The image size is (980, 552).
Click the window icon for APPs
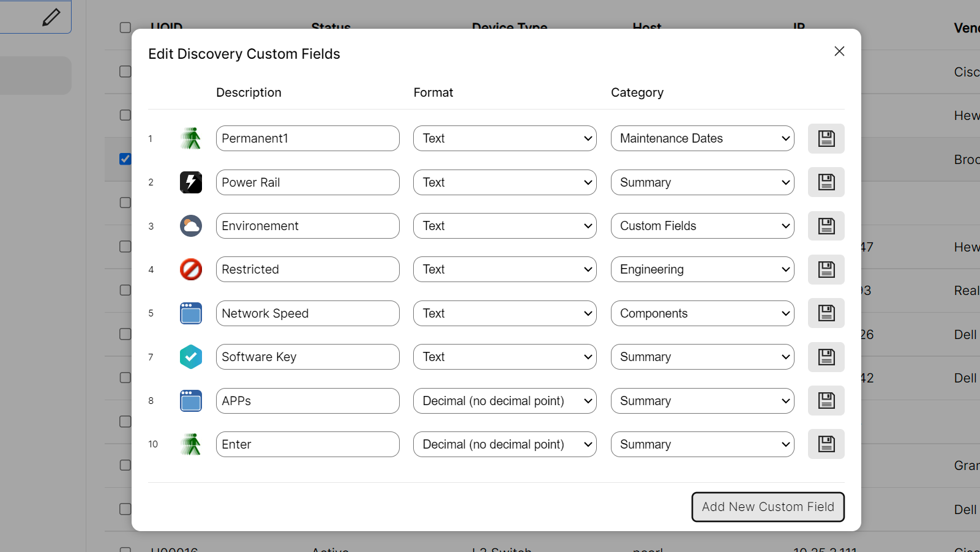[x=191, y=401]
